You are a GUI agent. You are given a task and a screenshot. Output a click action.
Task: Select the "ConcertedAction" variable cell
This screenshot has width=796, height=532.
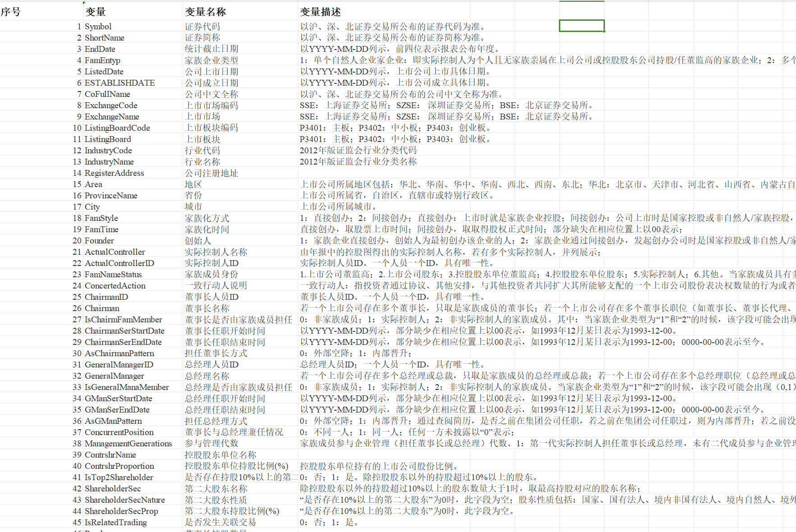tap(115, 286)
